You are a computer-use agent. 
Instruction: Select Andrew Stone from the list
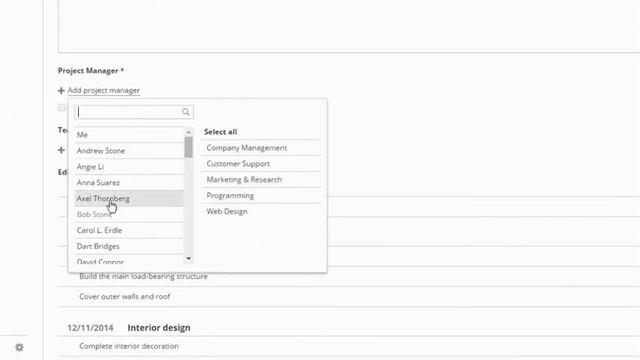point(129,151)
